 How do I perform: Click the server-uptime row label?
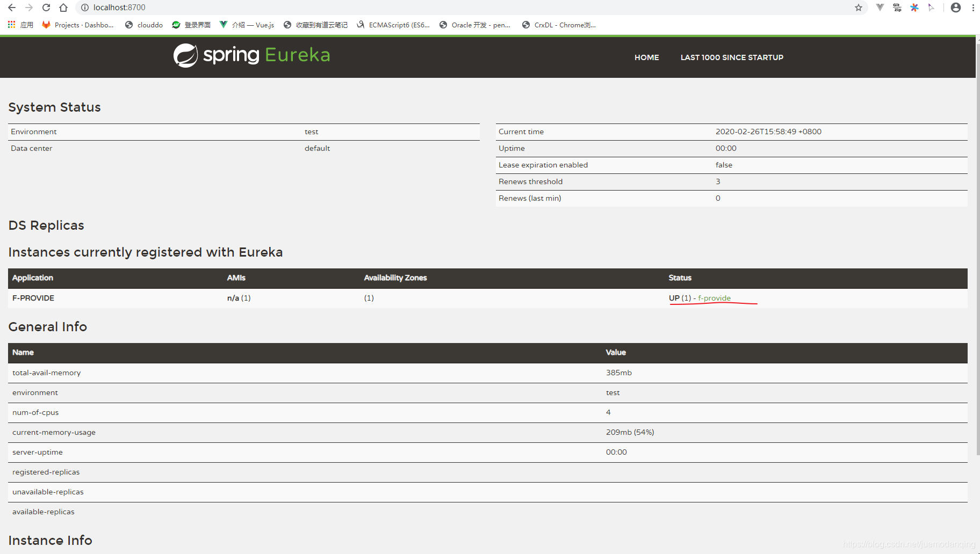click(38, 452)
